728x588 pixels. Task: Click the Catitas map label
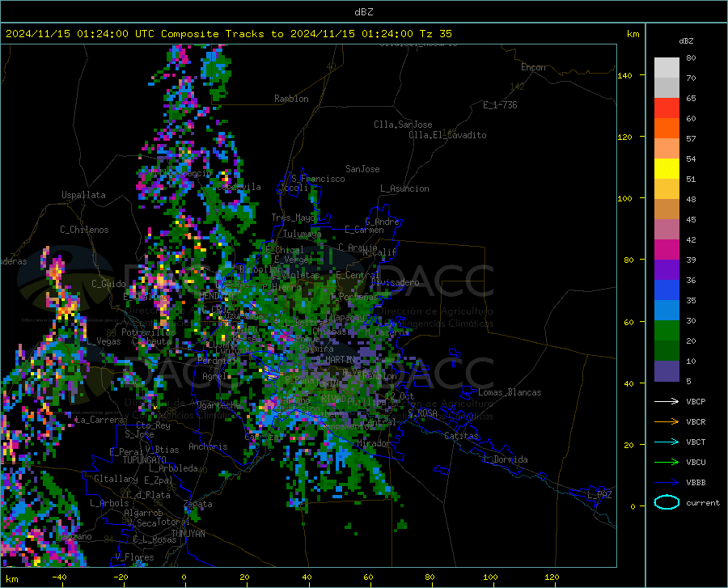click(462, 436)
